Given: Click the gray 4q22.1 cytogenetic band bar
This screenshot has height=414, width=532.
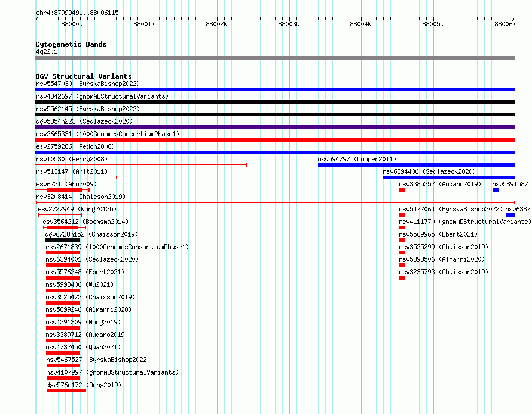Looking at the screenshot, I should tap(275, 58).
